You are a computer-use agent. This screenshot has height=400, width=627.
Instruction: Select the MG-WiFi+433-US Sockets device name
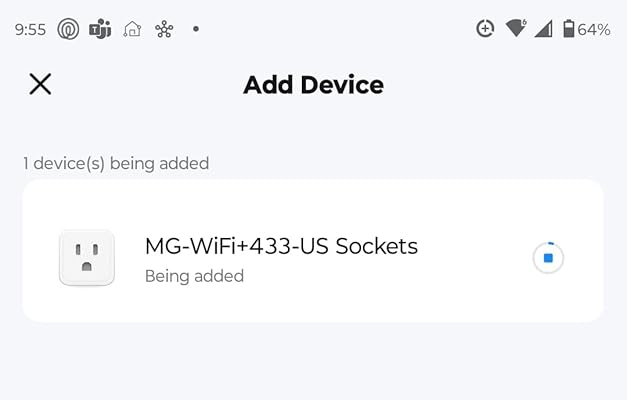click(281, 245)
